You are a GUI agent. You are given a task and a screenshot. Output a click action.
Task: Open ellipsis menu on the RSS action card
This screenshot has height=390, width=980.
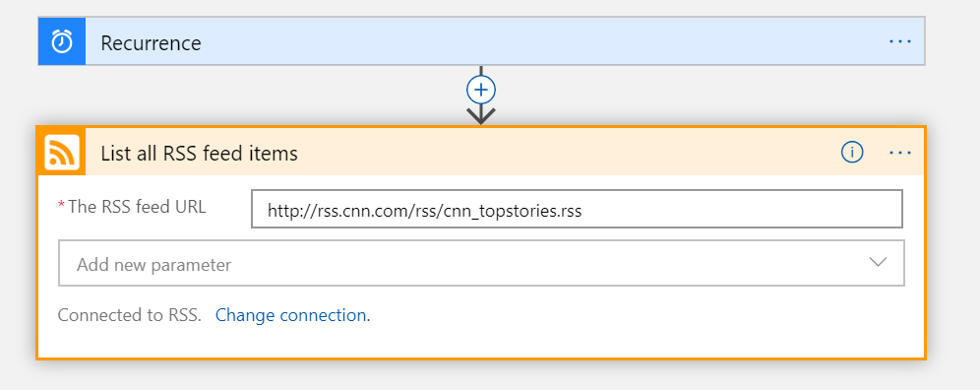pyautogui.click(x=900, y=152)
